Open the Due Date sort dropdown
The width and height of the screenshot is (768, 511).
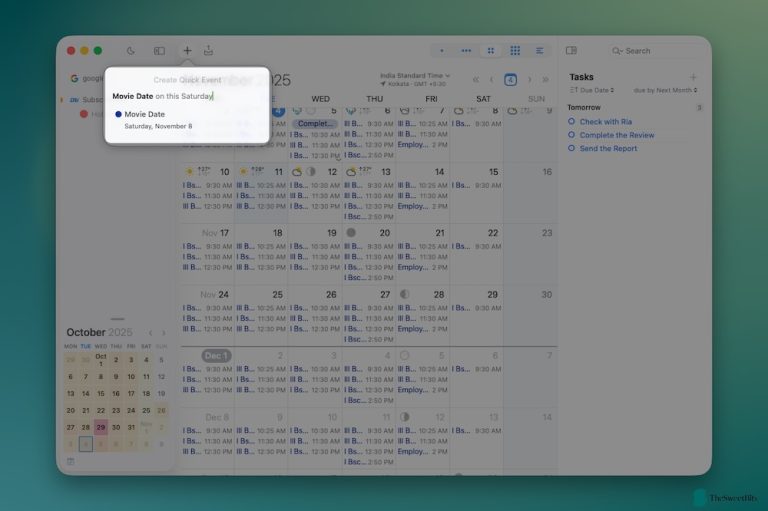coord(592,90)
